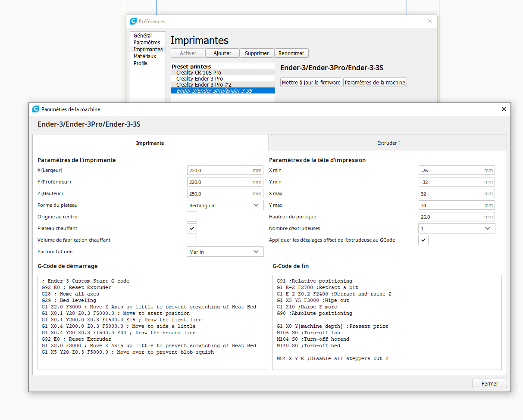523x420 pixels.
Task: Uncheck the Plateau chauffant checkbox
Action: click(192, 228)
